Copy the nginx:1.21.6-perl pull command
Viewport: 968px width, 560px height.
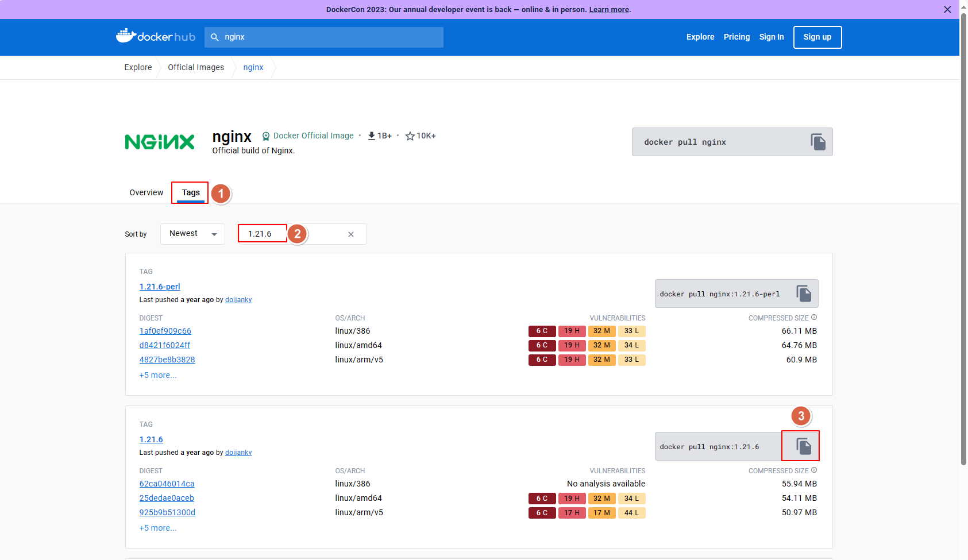click(804, 293)
